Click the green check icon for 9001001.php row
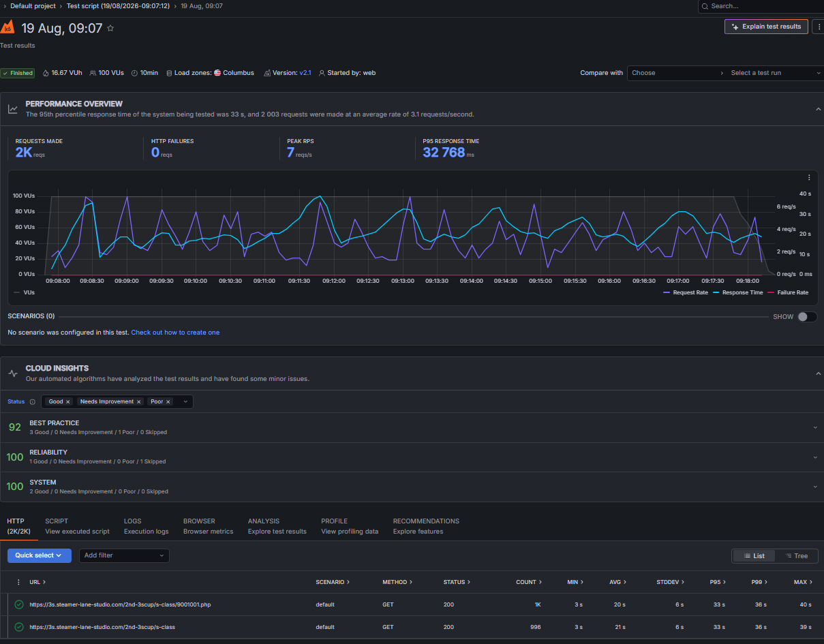This screenshot has height=644, width=824. click(x=19, y=604)
